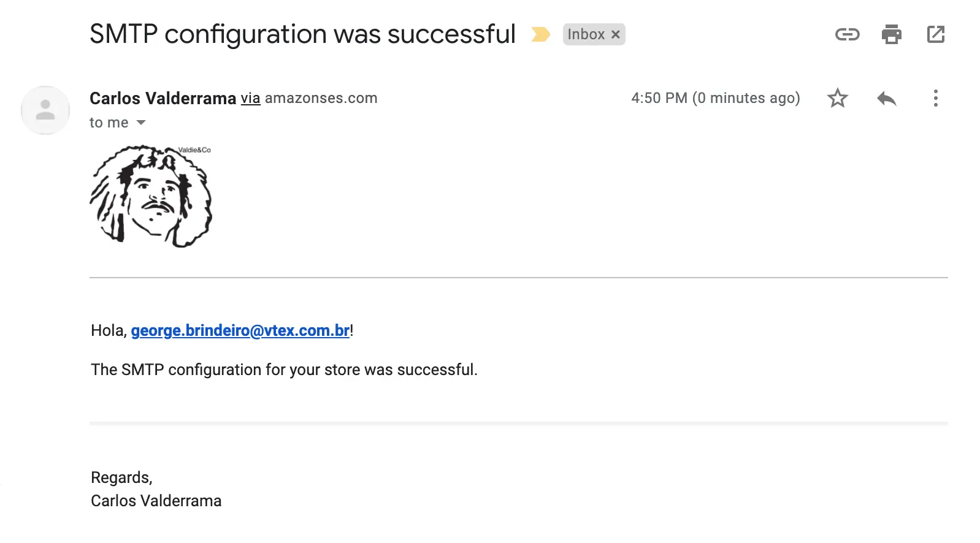This screenshot has height=543, width=980.
Task: Print this email with the printer icon
Action: click(891, 34)
